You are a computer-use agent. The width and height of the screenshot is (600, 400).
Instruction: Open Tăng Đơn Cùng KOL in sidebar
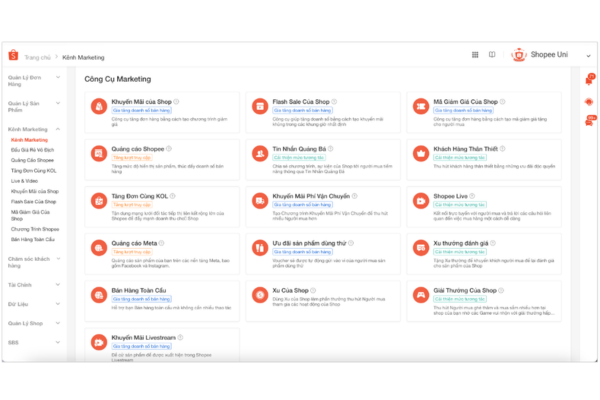(x=34, y=170)
